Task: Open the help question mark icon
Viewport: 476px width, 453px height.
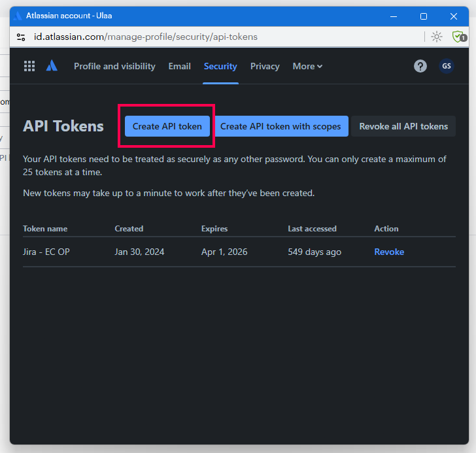Action: [420, 66]
